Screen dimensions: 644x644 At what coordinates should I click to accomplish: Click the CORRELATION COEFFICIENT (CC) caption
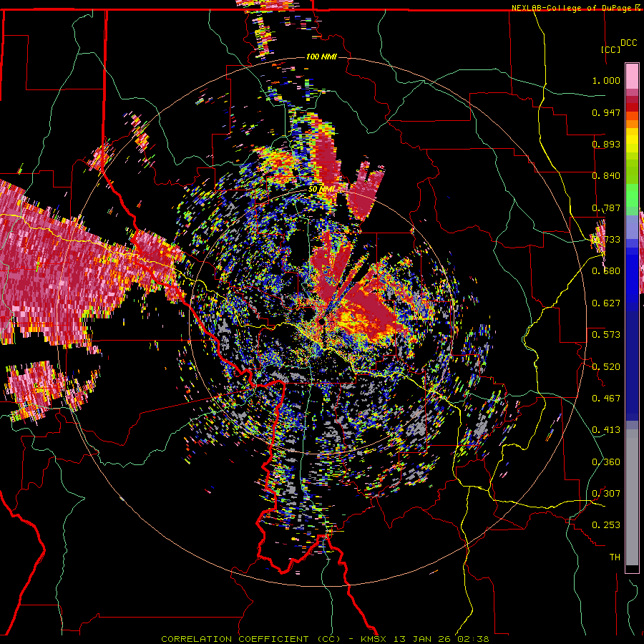251,639
